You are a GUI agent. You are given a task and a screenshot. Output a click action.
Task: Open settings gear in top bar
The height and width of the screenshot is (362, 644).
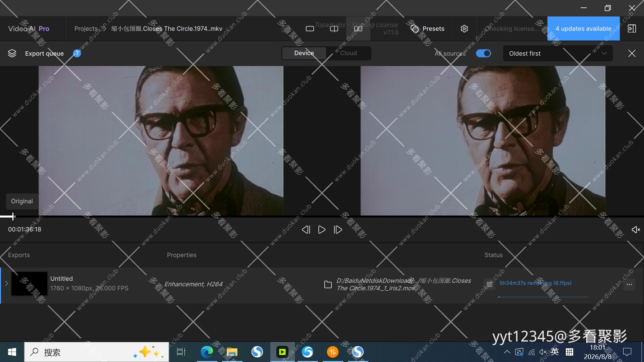coord(464,29)
